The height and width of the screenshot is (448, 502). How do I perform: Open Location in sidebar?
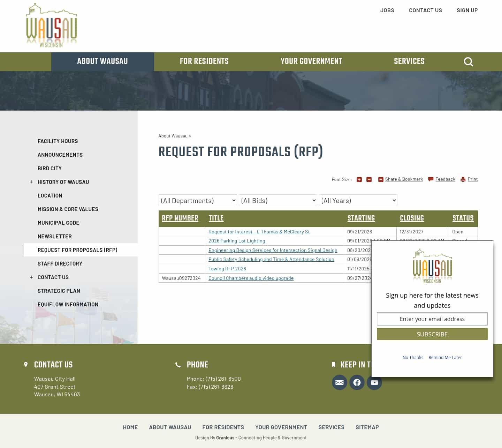point(50,195)
